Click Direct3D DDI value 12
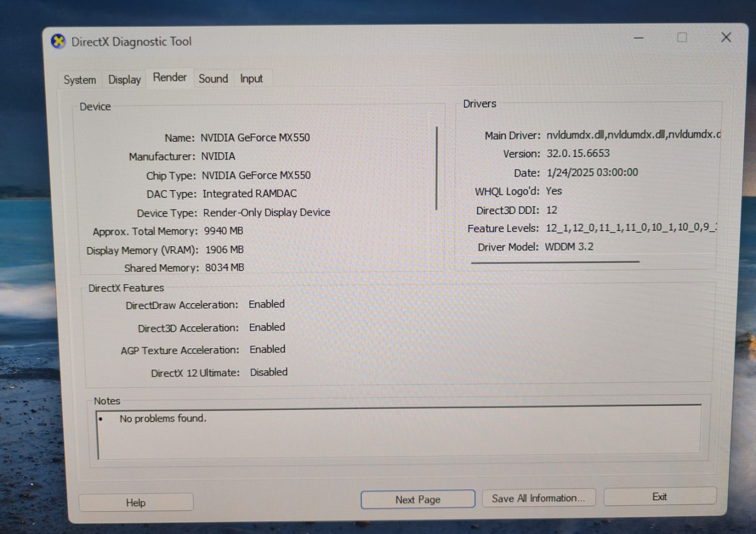The height and width of the screenshot is (534, 756). pyautogui.click(x=552, y=210)
